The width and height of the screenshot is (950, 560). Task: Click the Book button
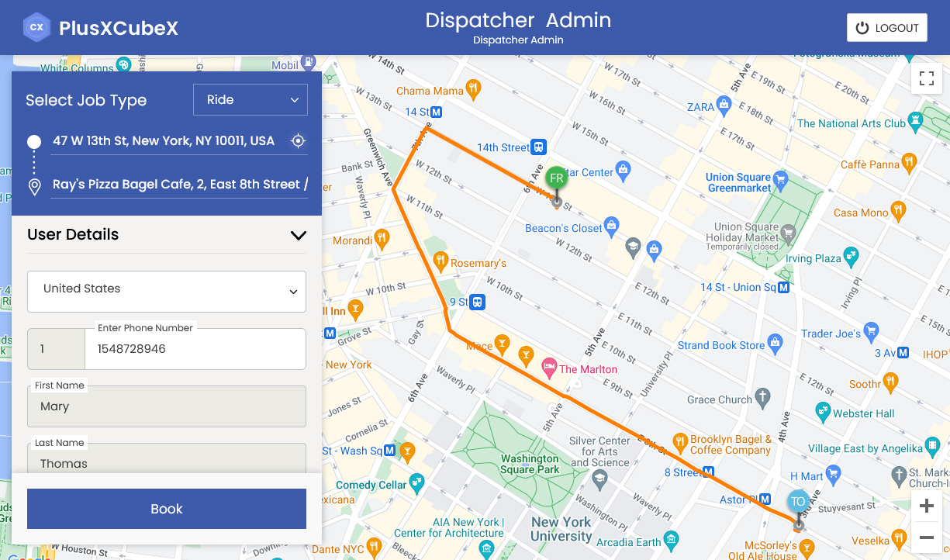167,509
